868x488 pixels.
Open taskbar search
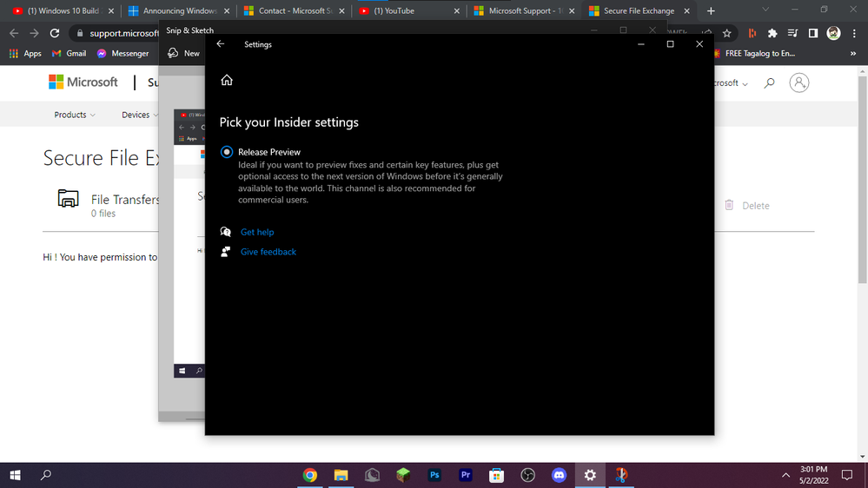[x=46, y=475]
